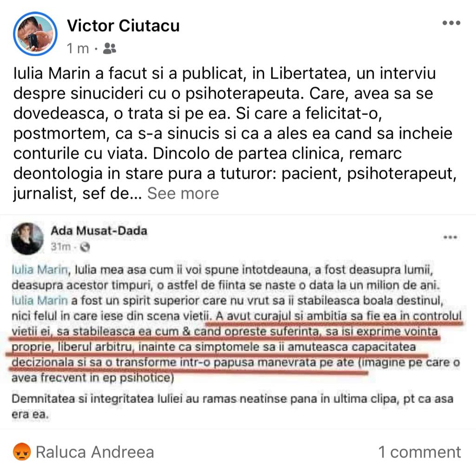Click the 1 m post timestamp

click(78, 48)
